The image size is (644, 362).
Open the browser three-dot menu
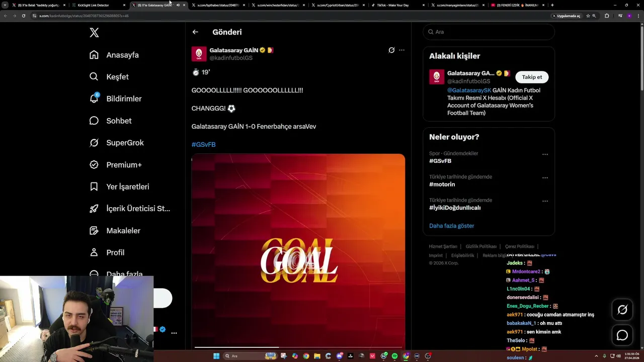pos(638,16)
